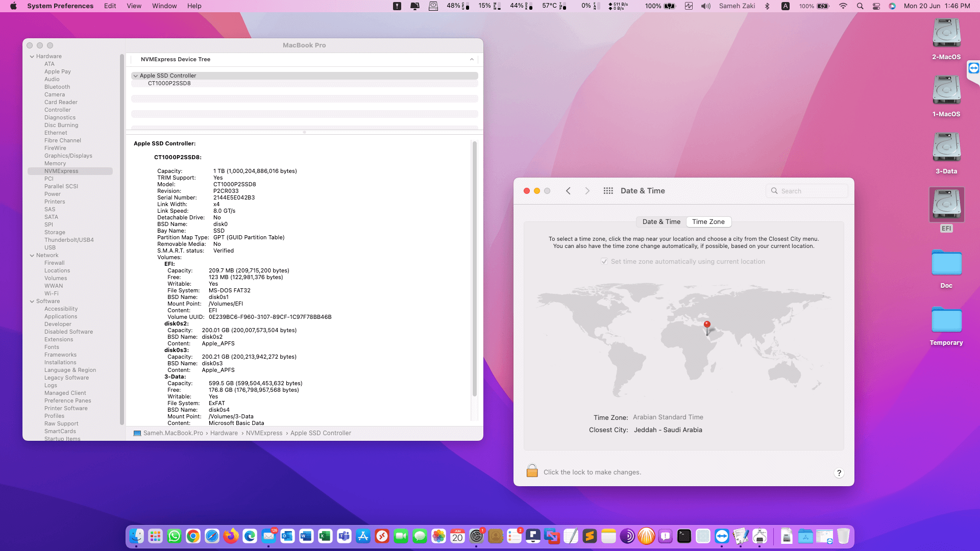The height and width of the screenshot is (551, 980).
Task: Open FaceTime from the Dock
Action: tap(401, 536)
